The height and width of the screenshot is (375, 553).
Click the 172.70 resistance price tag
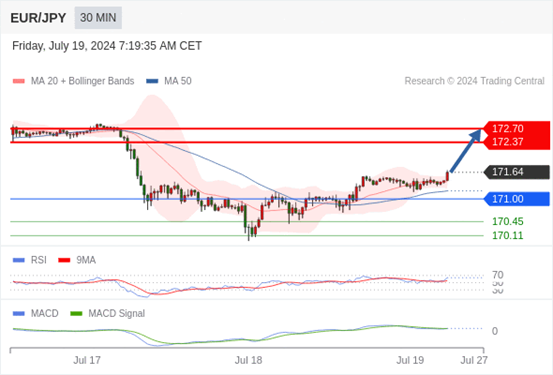[x=516, y=128]
